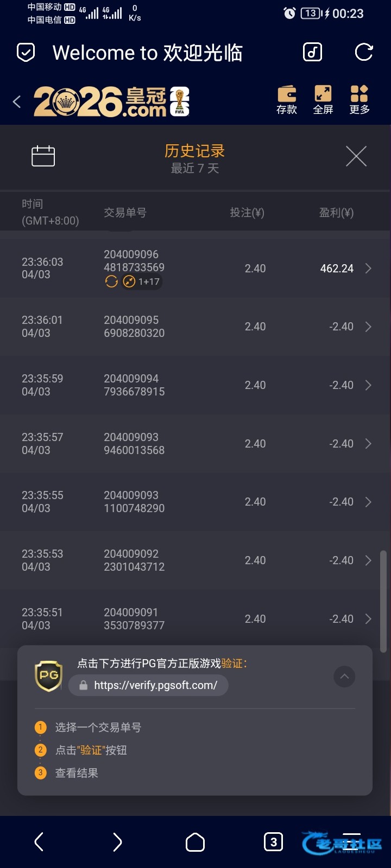Open the 存款 deposit wallet
This screenshot has width=391, height=868.
[287, 100]
